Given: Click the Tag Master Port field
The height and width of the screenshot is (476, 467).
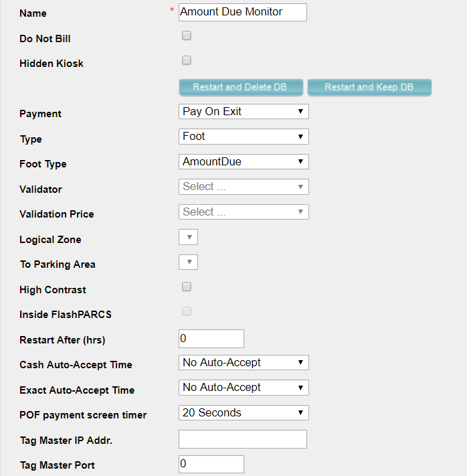Looking at the screenshot, I should click(x=211, y=464).
